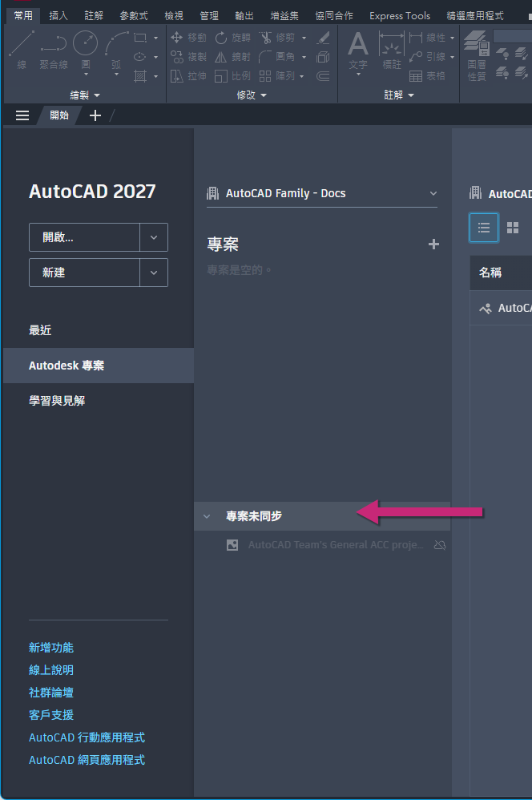Open the 新增功能 link
532x800 pixels.
(x=51, y=648)
